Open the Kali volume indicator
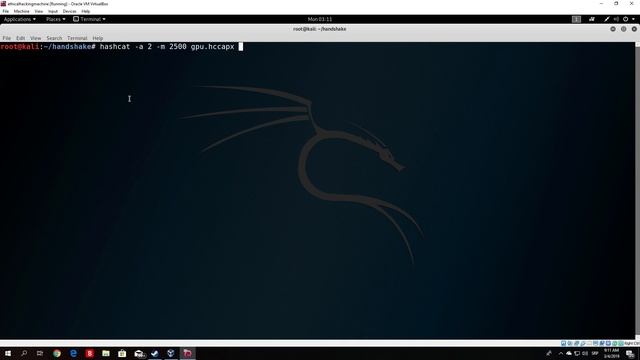 (616, 19)
